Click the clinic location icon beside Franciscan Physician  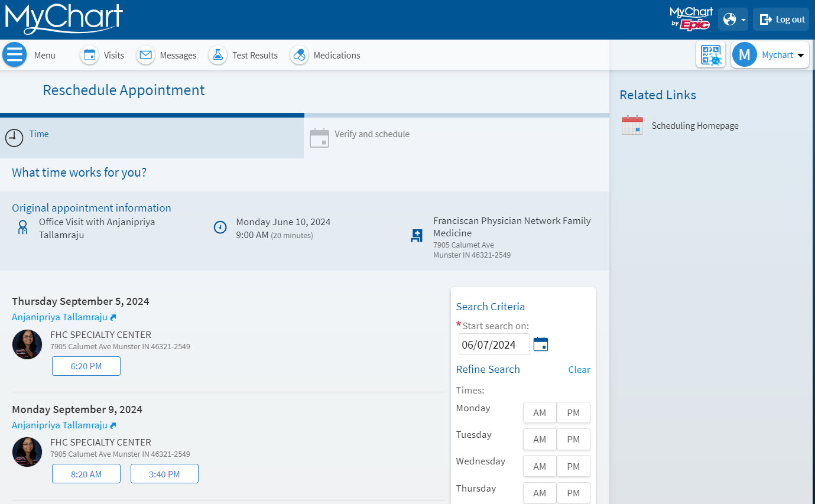click(417, 236)
